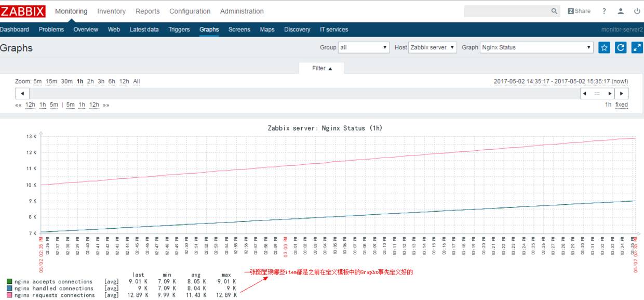The image size is (644, 300).
Task: Click monitor-server2 server name
Action: [622, 30]
